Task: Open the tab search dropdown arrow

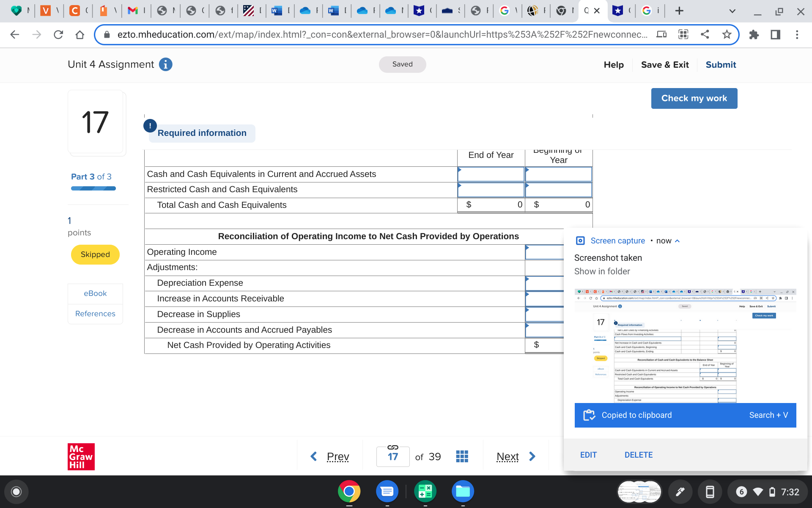Action: 732,11
